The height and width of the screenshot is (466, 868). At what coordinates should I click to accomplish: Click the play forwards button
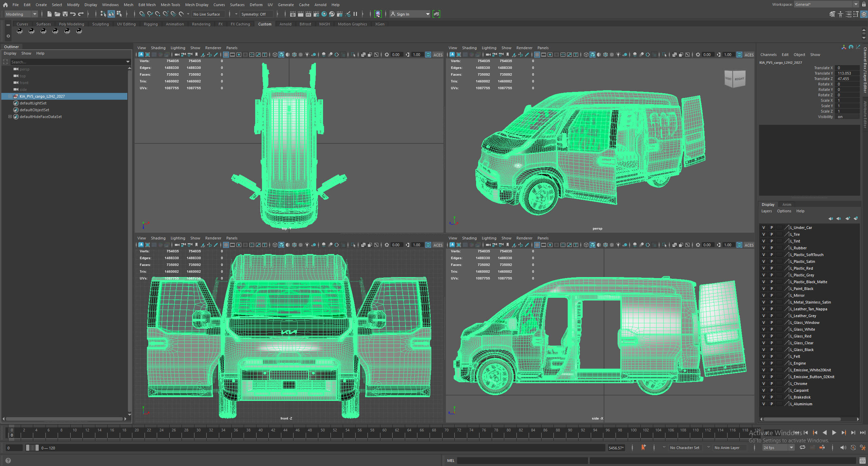(834, 433)
